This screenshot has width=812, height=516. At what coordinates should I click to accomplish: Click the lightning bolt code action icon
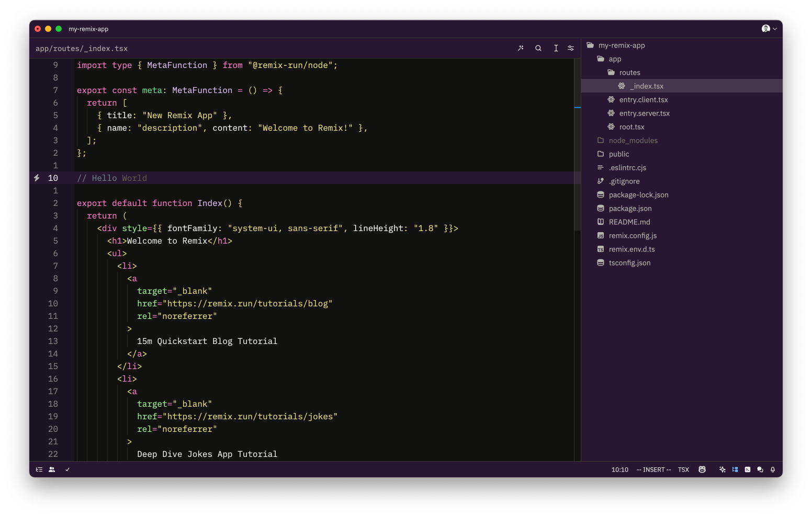(37, 178)
